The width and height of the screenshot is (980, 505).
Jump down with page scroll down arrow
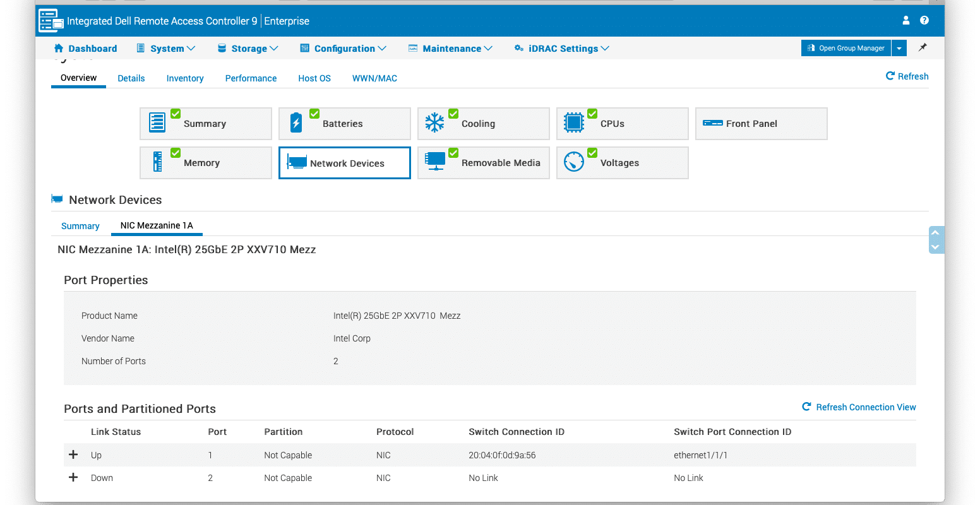click(936, 247)
